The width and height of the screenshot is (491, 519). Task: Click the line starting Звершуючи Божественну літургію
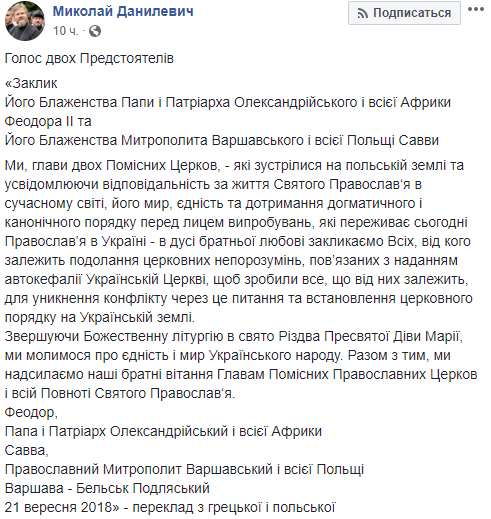coord(233,337)
